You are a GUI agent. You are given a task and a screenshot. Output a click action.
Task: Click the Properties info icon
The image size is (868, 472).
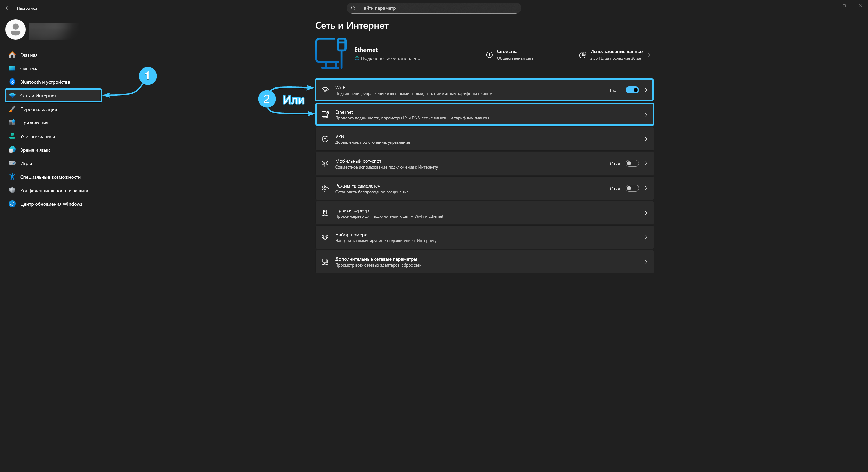coord(489,55)
